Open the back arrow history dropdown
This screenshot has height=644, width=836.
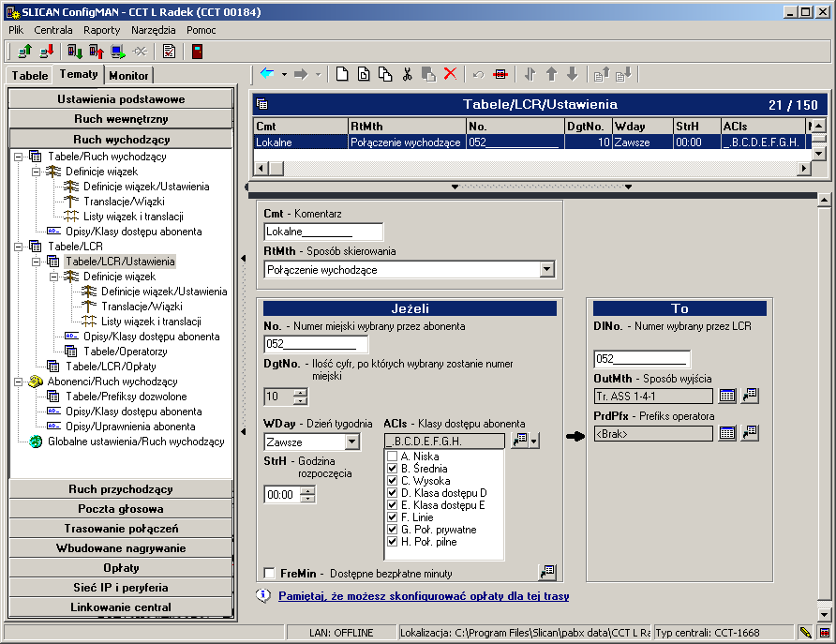(284, 75)
